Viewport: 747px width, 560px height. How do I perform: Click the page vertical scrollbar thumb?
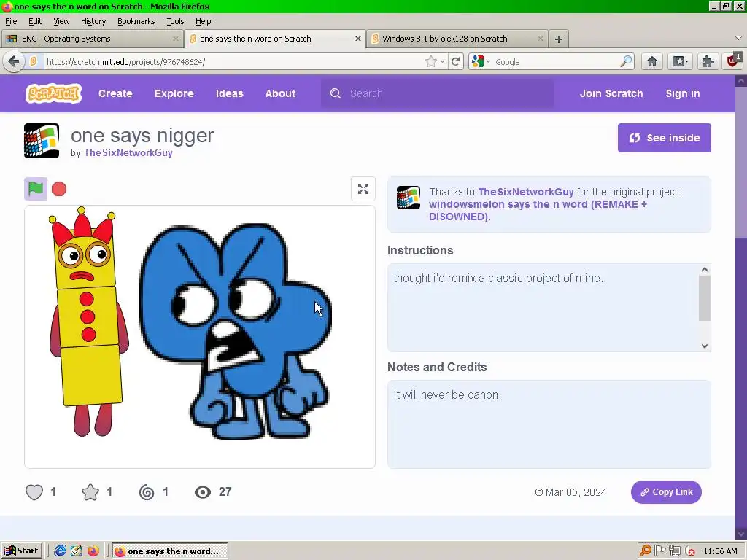click(x=741, y=163)
